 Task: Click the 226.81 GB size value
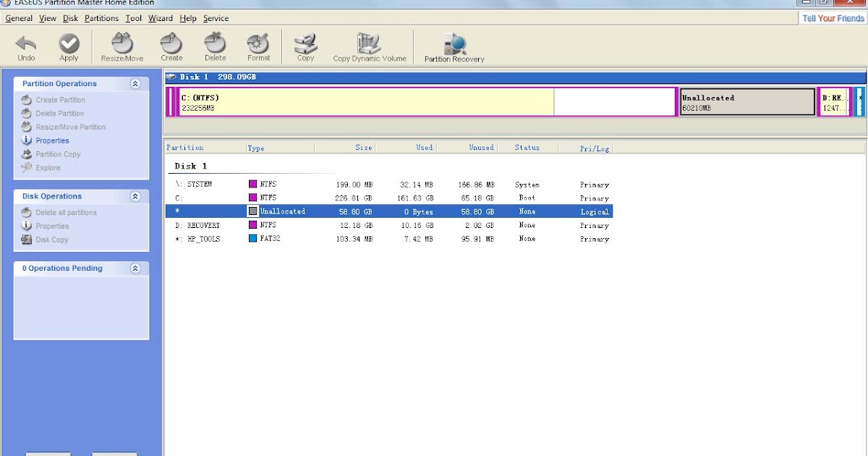[354, 198]
